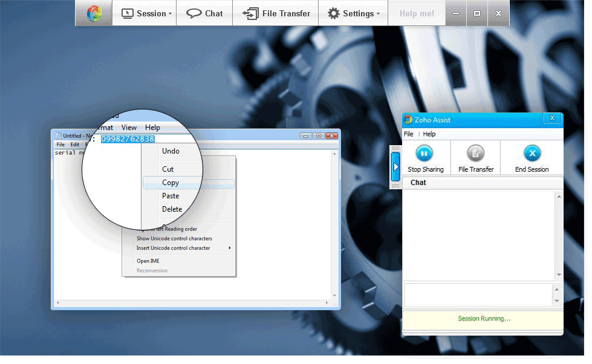Click the chat message input box

point(478,295)
